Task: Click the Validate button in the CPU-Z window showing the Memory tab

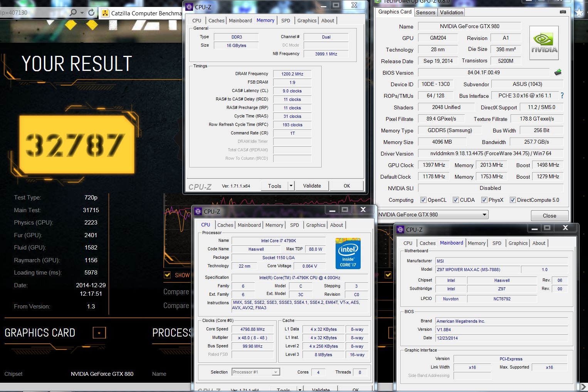Action: [312, 186]
